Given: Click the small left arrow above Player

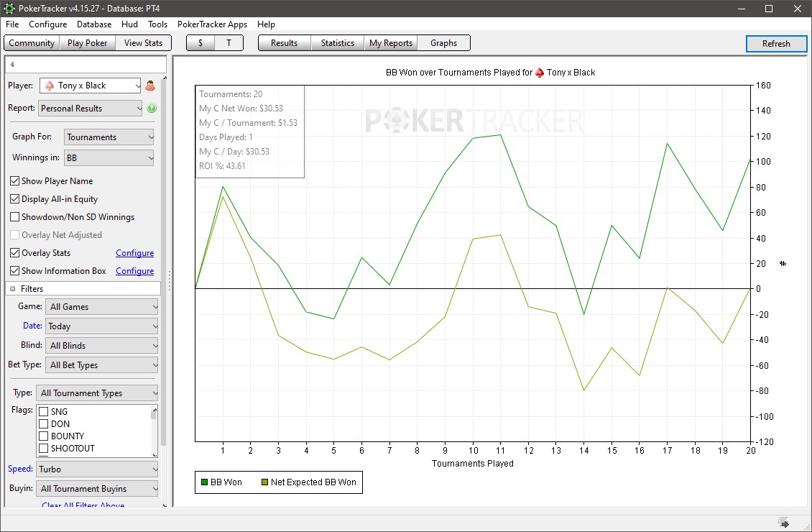Looking at the screenshot, I should tap(12, 65).
